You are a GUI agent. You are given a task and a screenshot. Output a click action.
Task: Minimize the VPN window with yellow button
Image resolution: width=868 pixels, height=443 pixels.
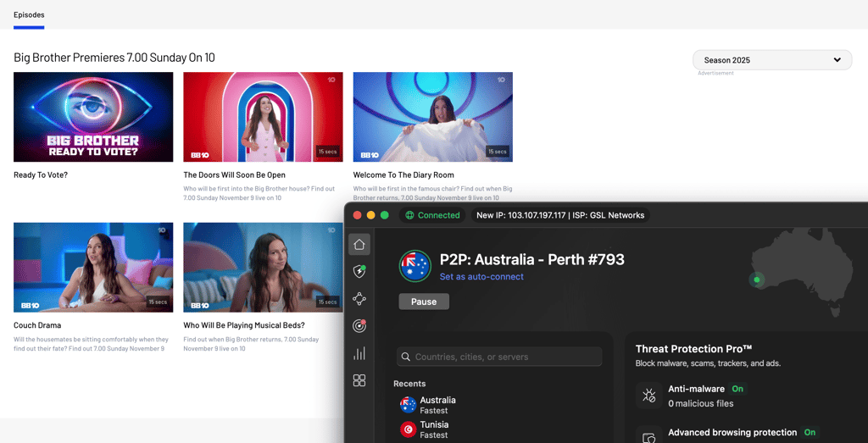pos(371,215)
